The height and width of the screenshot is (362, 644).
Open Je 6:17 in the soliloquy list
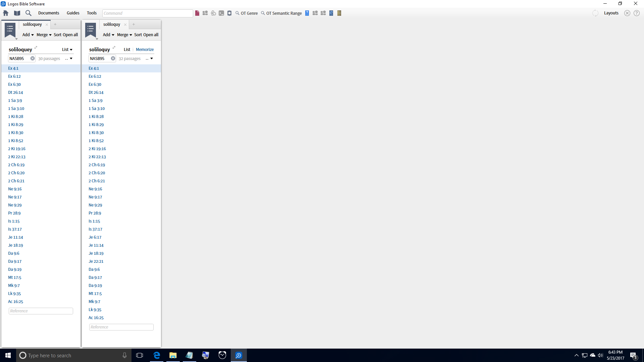click(95, 237)
